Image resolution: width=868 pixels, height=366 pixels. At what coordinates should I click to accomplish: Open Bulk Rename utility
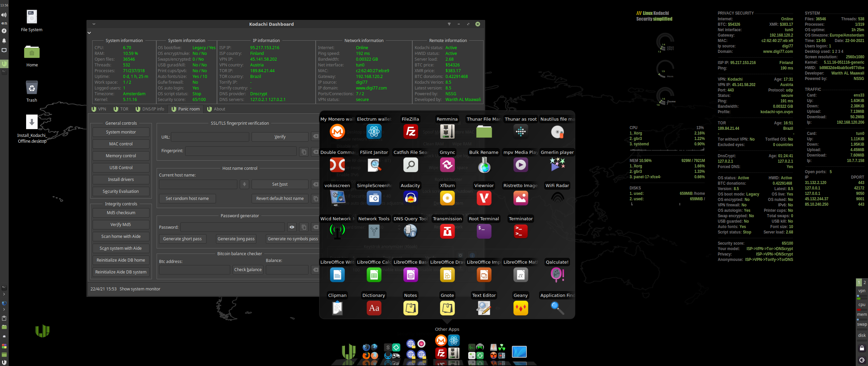484,165
